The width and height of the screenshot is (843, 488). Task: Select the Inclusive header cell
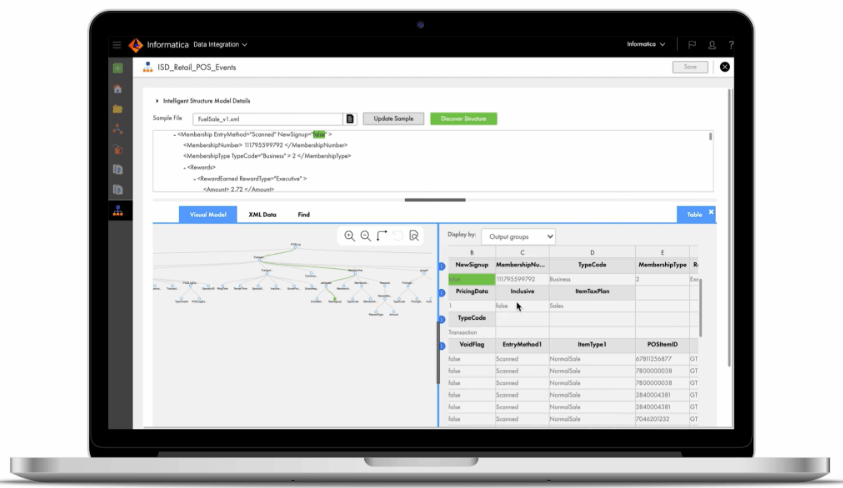click(x=522, y=291)
